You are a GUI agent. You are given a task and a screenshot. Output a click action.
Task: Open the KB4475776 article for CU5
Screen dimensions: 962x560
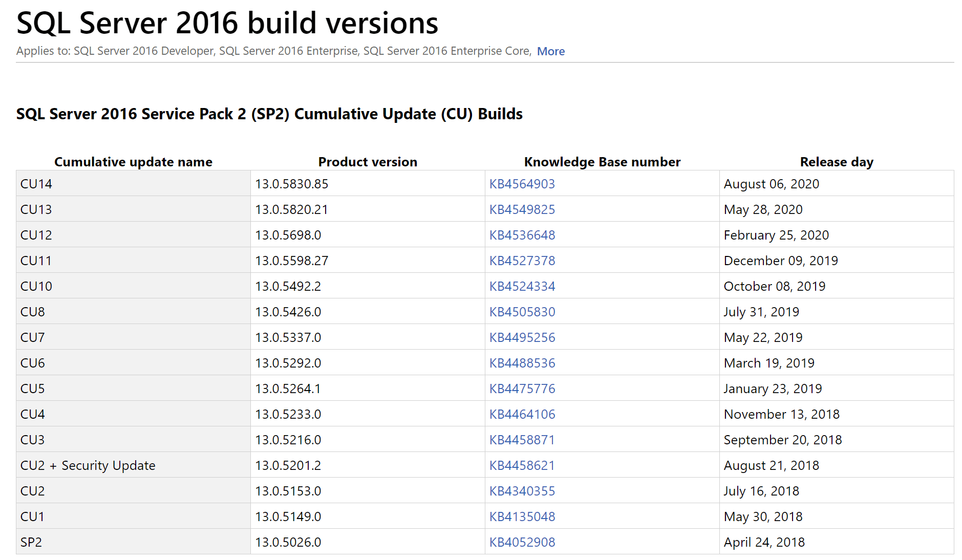coord(522,388)
